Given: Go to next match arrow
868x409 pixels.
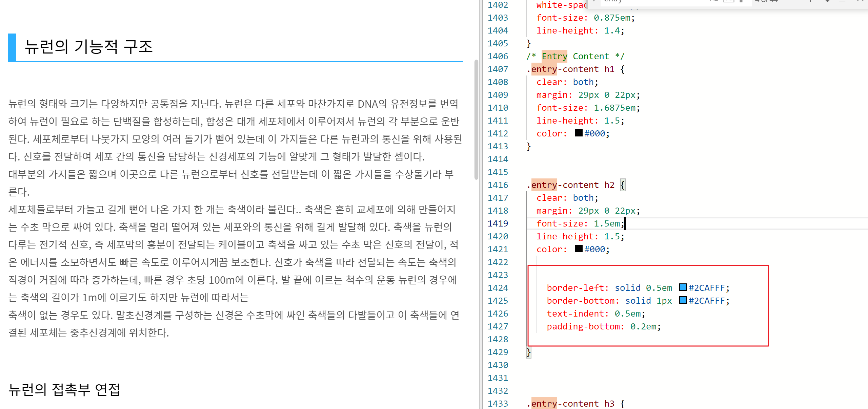Looking at the screenshot, I should (827, 1).
